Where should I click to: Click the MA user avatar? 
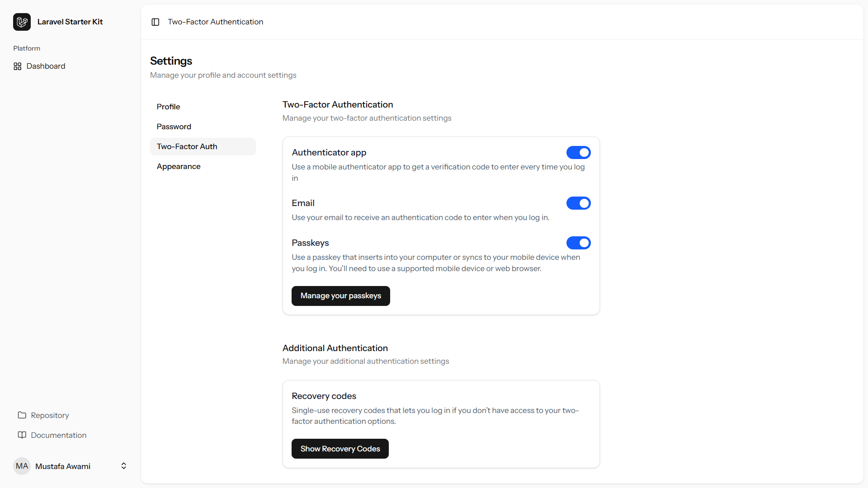pyautogui.click(x=21, y=466)
